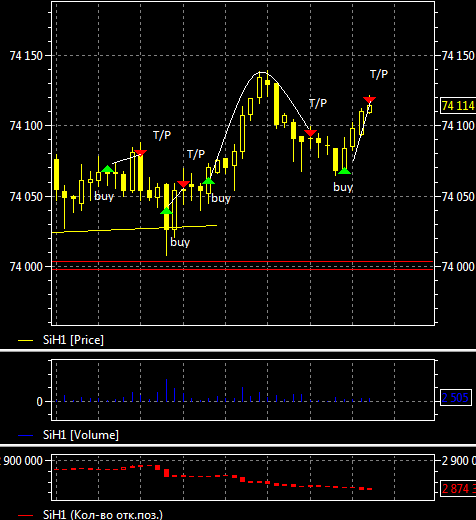Click the current price box '74 114'
The width and height of the screenshot is (476, 520).
click(x=458, y=106)
